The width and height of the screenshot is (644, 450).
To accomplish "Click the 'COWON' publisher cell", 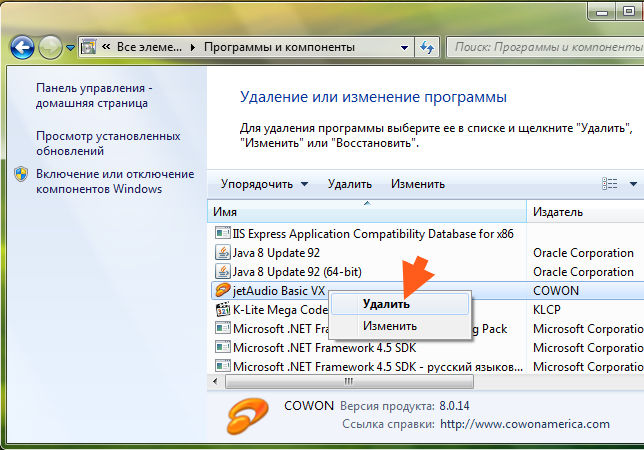I will 556,291.
